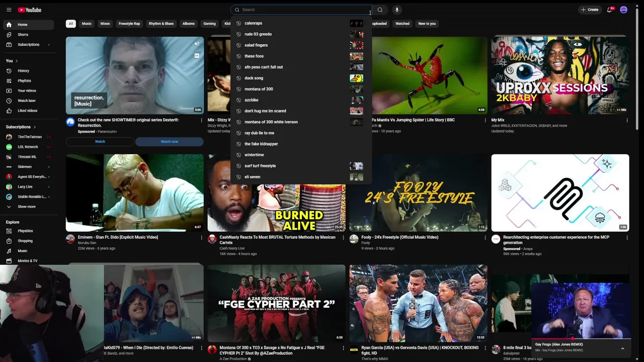The image size is (644, 362).
Task: Open Liked videos in the sidebar
Action: 28,111
